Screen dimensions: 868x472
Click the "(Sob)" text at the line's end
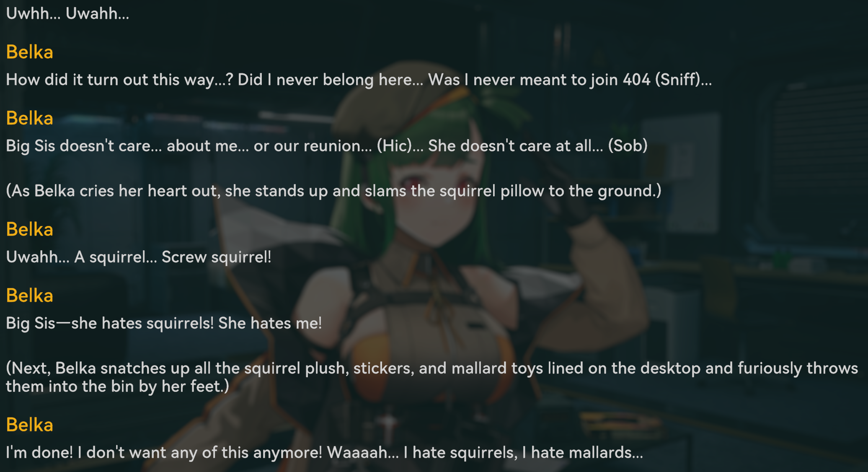point(628,146)
